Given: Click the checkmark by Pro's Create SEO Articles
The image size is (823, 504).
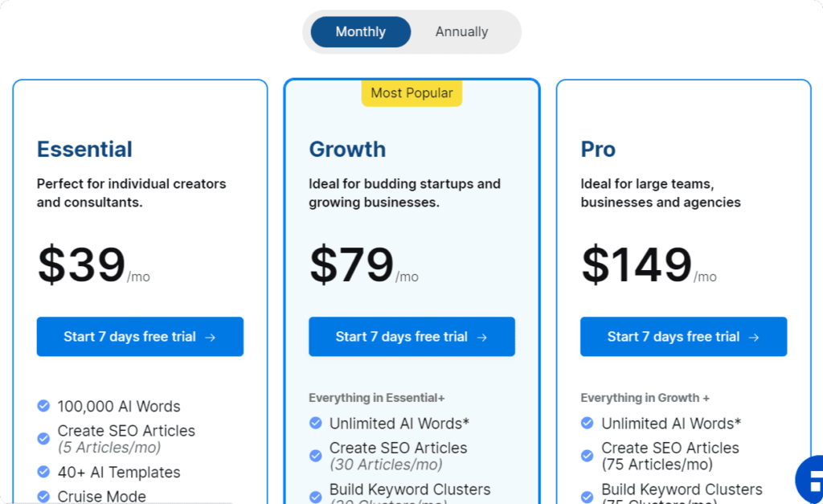Looking at the screenshot, I should tap(588, 456).
